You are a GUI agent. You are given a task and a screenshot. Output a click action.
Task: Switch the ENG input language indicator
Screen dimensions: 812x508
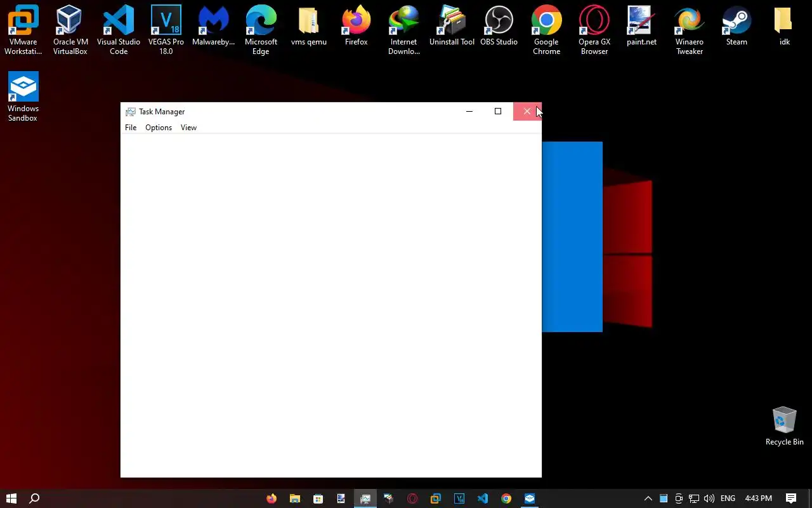pos(728,498)
